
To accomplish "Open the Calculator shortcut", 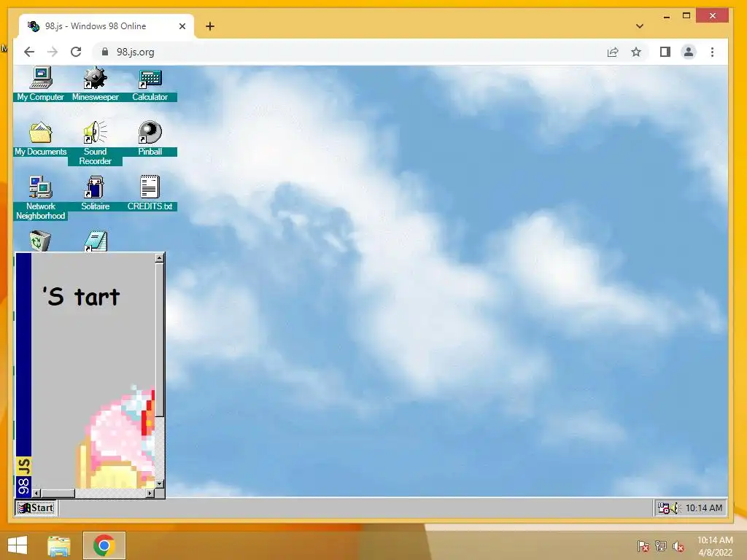I will 150,85.
